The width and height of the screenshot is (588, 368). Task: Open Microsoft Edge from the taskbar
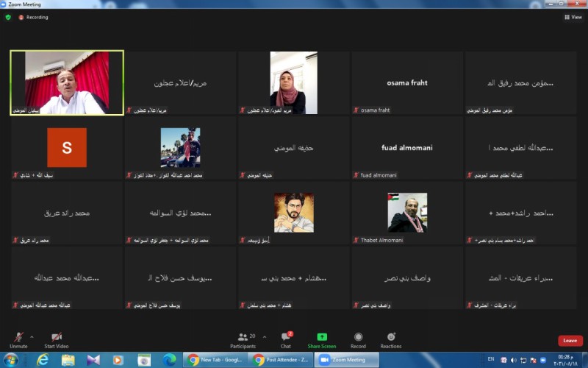(169, 360)
